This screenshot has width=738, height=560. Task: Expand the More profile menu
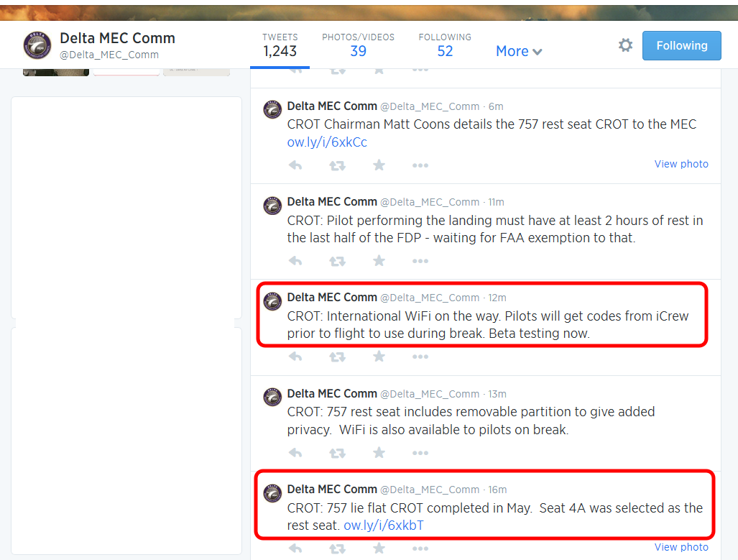point(519,51)
